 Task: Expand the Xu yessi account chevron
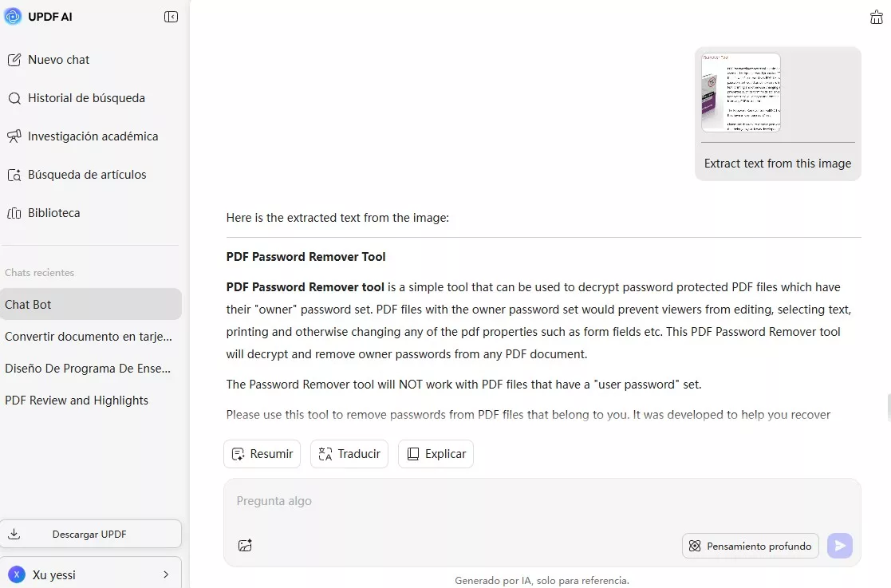coord(166,574)
